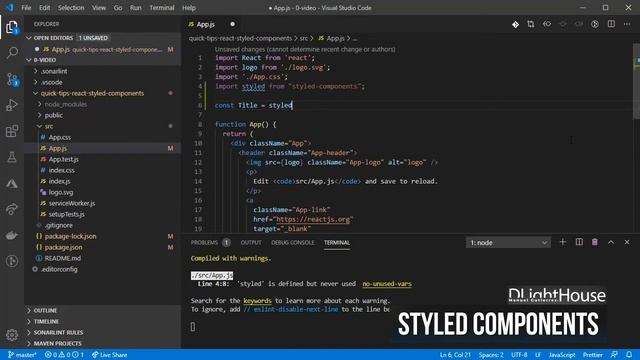Viewport: 640px width, 360px height.
Task: Click errors and warnings count in status bar
Action: tap(64, 355)
